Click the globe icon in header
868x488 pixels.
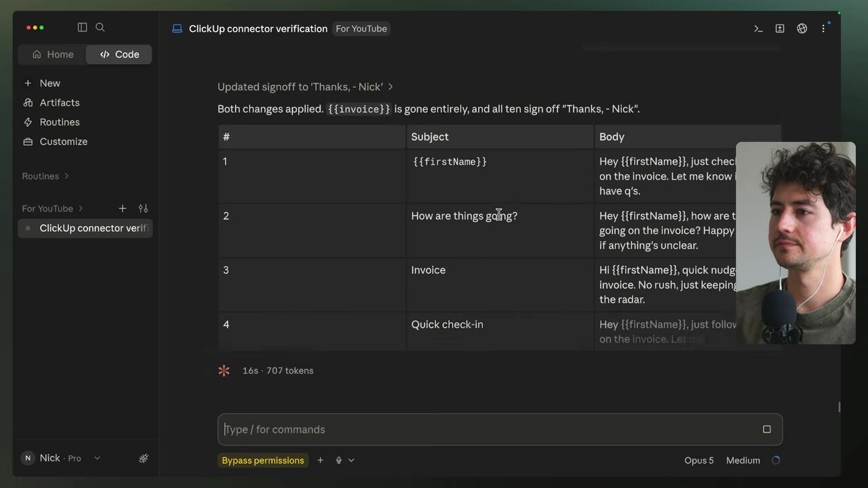click(x=802, y=28)
